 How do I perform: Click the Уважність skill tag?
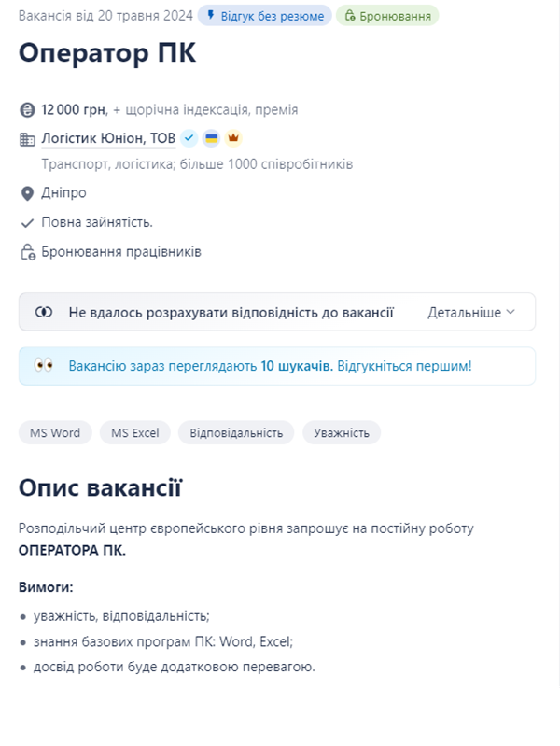point(342,432)
